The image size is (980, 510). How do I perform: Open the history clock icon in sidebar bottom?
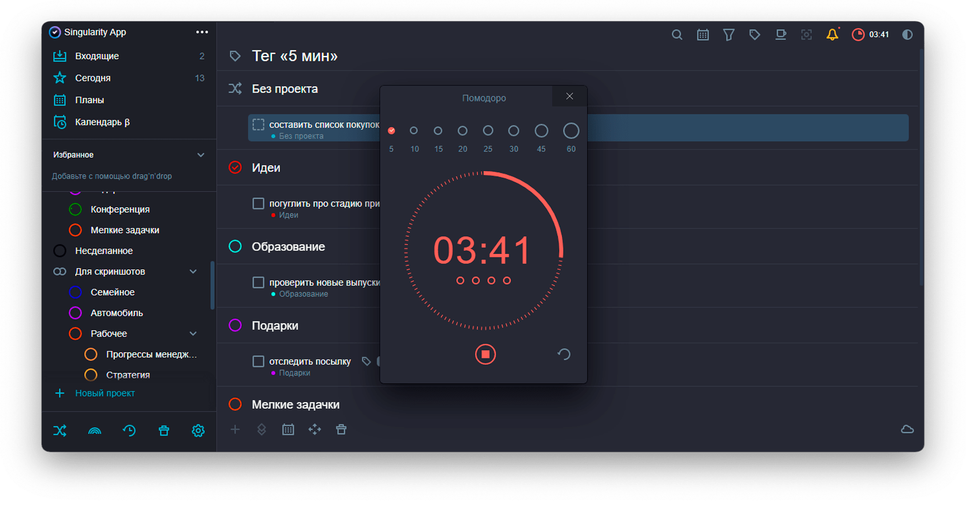pos(129,431)
